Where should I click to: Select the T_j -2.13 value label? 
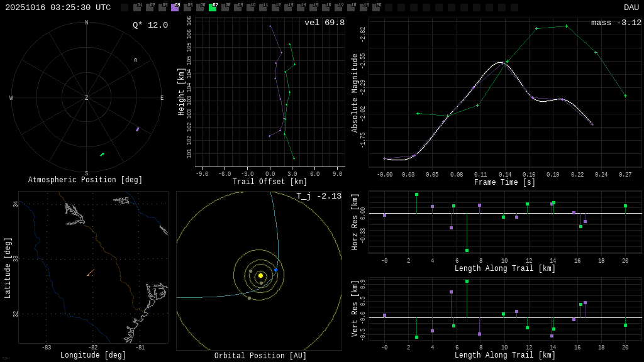(x=319, y=196)
